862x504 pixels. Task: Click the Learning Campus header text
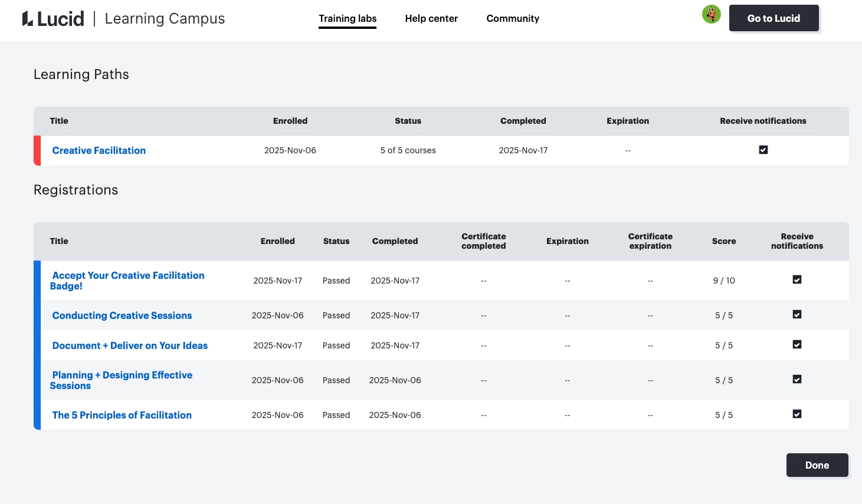click(165, 19)
